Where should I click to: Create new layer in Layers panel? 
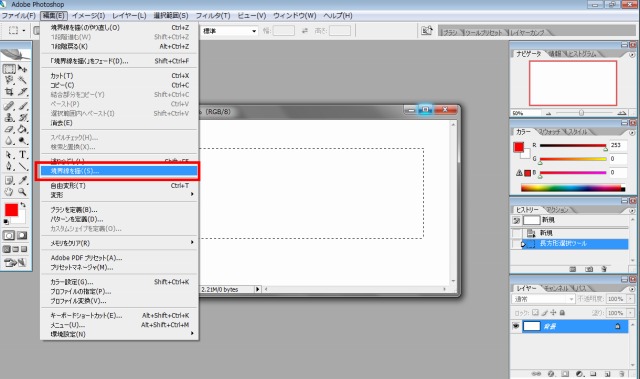click(607, 373)
